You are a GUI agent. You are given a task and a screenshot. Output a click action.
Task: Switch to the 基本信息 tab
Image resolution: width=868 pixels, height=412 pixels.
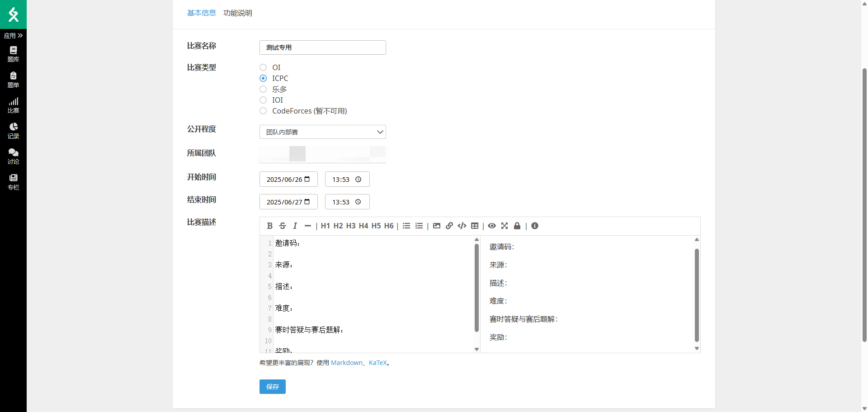click(x=202, y=13)
